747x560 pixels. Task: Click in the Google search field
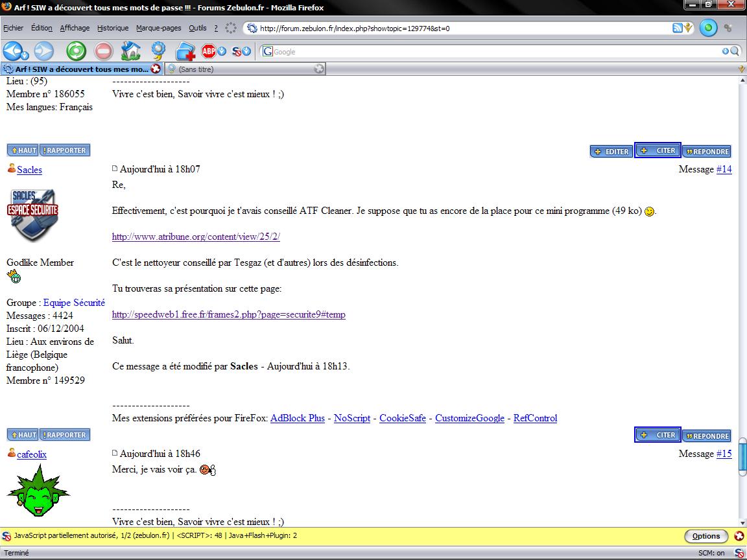point(493,51)
